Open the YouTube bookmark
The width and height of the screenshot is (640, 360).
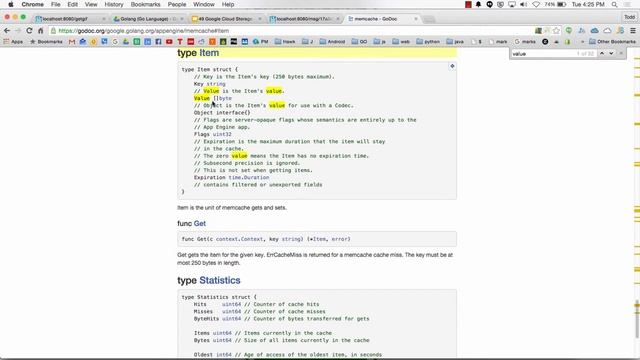click(x=169, y=42)
